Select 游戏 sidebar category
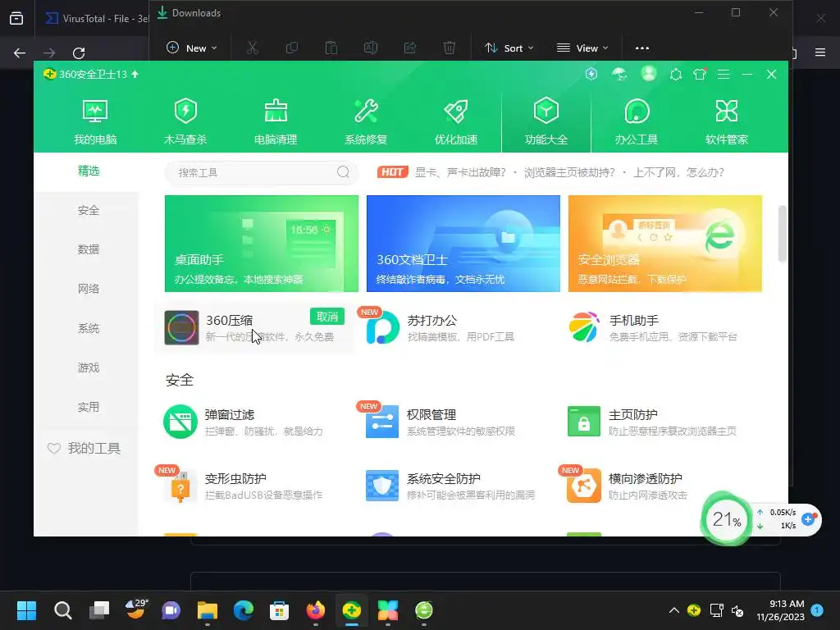The height and width of the screenshot is (630, 840). coord(89,368)
